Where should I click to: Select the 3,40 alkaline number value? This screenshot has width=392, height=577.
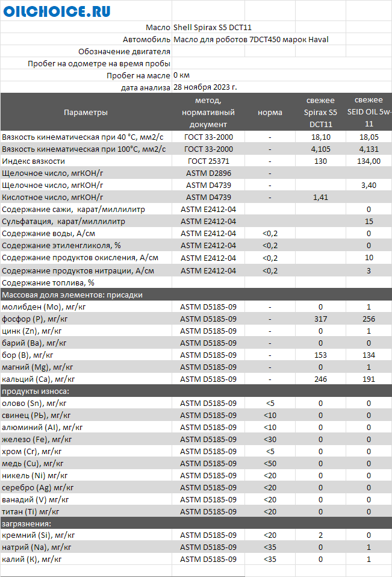369,185
